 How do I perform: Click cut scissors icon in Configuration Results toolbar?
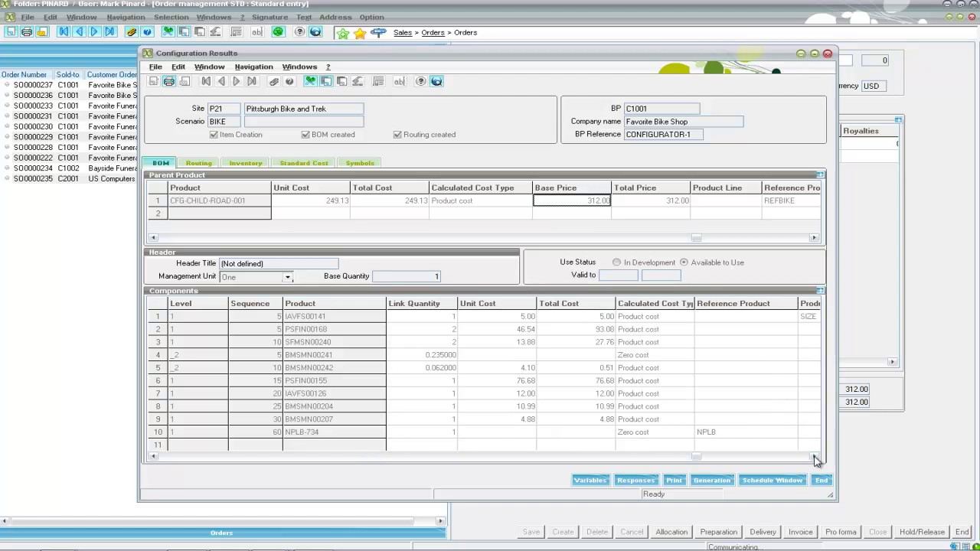click(311, 81)
